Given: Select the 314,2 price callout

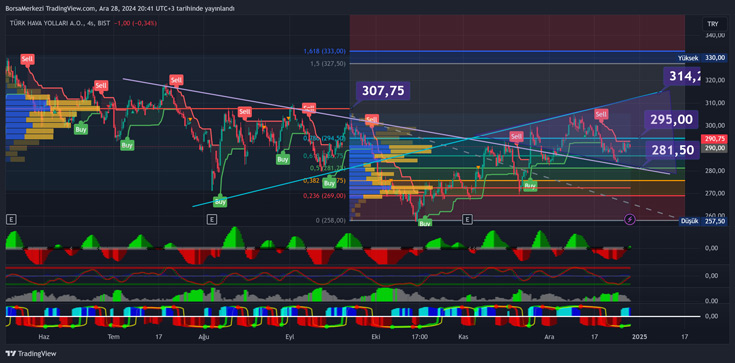Looking at the screenshot, I should (682, 76).
